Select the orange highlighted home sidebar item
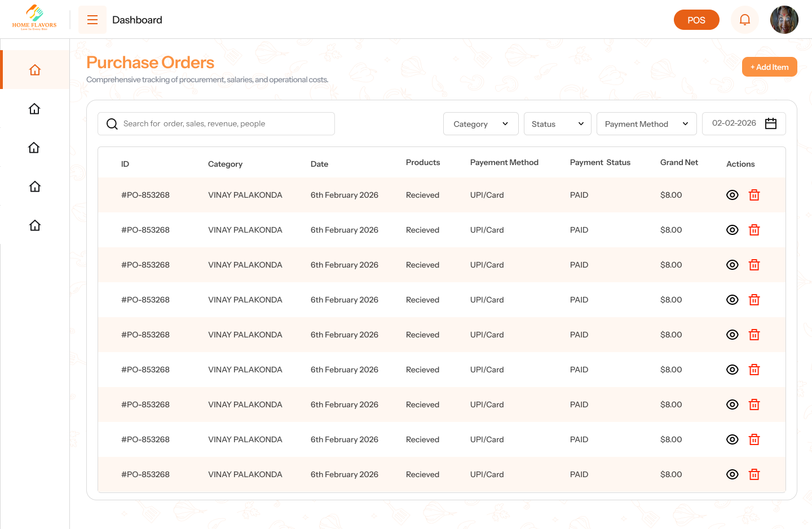812x529 pixels. pyautogui.click(x=35, y=70)
